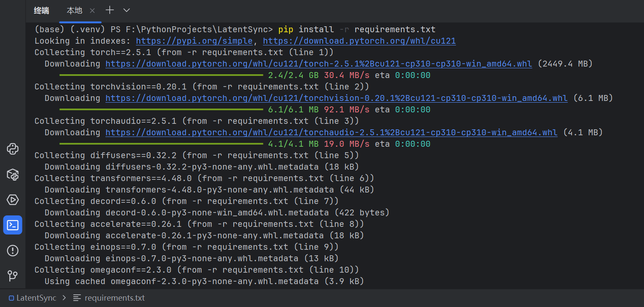This screenshot has width=644, height=307.
Task: Expand the breadcrumb chevron after LatentSync
Action: click(64, 298)
